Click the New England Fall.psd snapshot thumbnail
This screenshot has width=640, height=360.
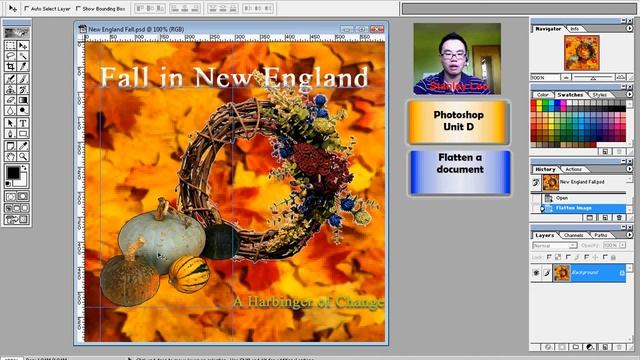pyautogui.click(x=551, y=183)
